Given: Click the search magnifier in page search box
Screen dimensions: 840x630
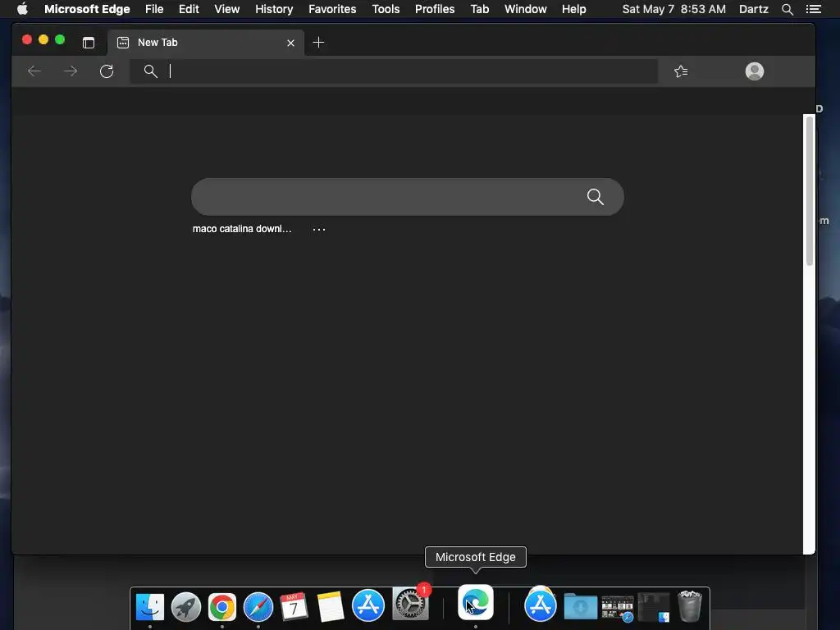Looking at the screenshot, I should pos(596,197).
